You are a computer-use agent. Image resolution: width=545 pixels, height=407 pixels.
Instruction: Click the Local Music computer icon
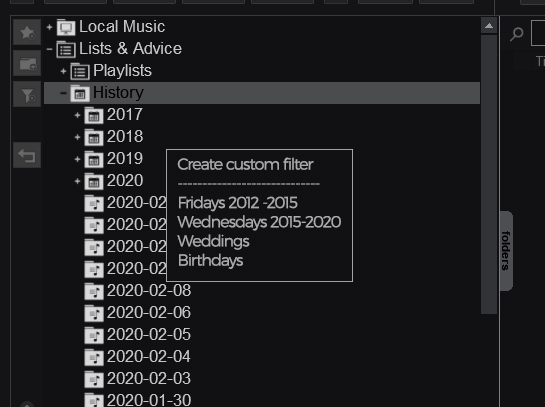66,27
